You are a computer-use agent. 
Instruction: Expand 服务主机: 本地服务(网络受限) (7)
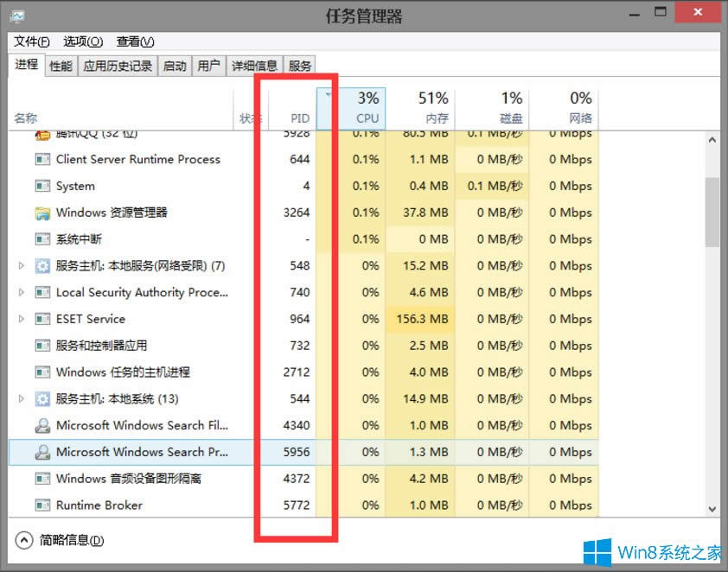pos(21,266)
